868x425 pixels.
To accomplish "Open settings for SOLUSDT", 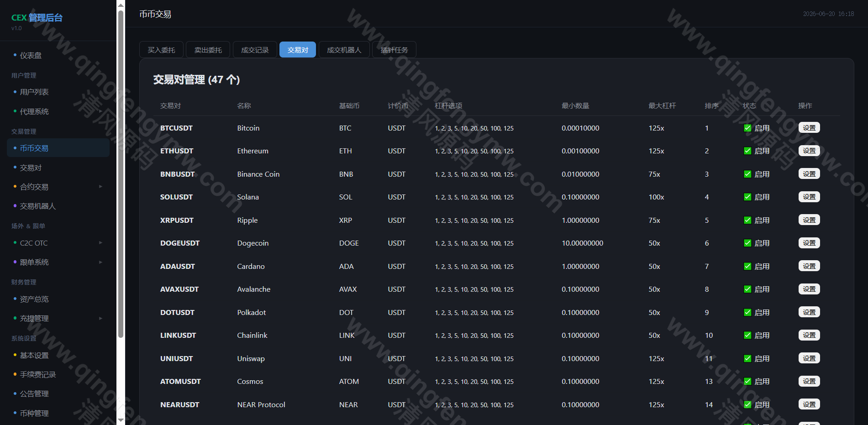I will 809,197.
